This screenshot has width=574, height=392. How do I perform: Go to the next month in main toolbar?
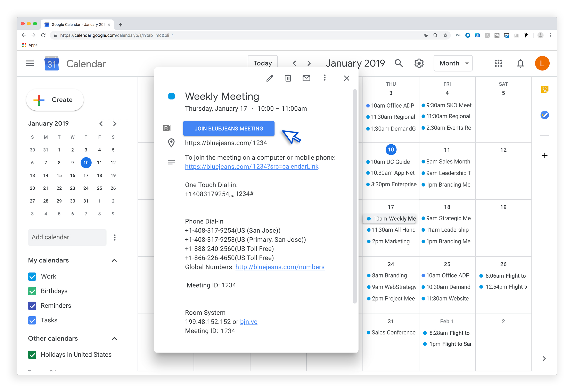point(309,63)
